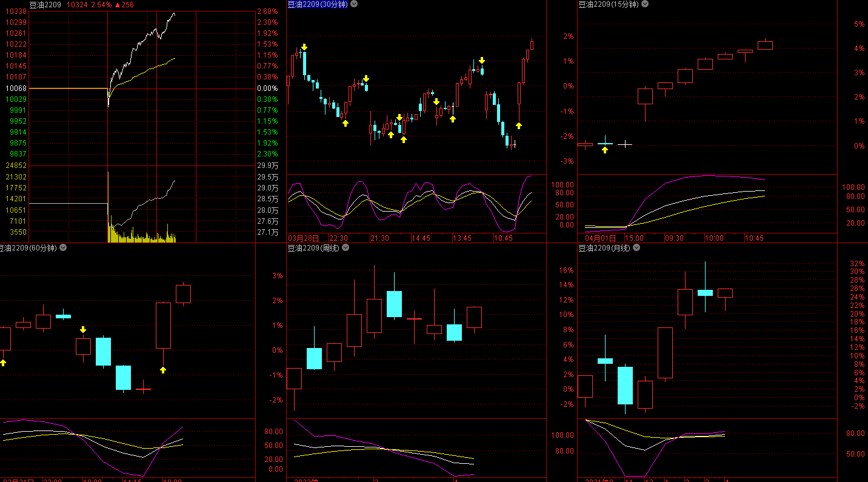Click time label 15:00 on 15-minute chart
This screenshot has height=482, width=868.
pyautogui.click(x=634, y=238)
